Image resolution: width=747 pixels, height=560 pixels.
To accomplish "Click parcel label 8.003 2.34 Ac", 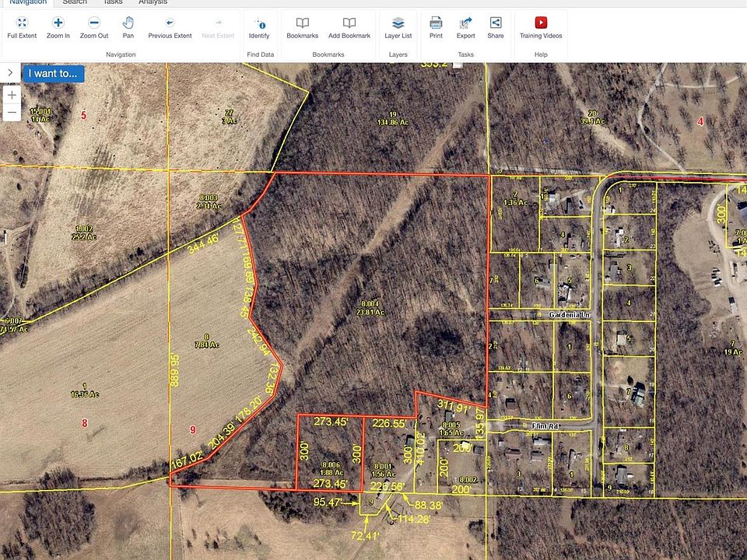I will (209, 202).
